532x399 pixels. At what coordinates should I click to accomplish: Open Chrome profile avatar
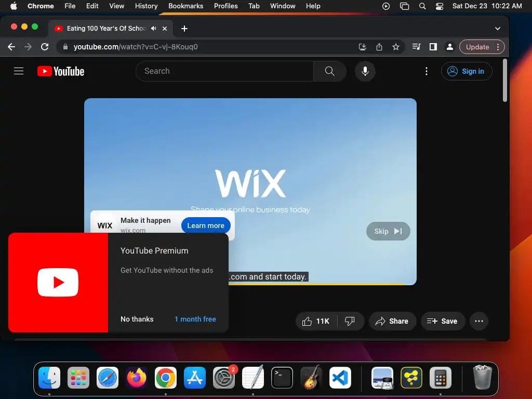pyautogui.click(x=450, y=47)
